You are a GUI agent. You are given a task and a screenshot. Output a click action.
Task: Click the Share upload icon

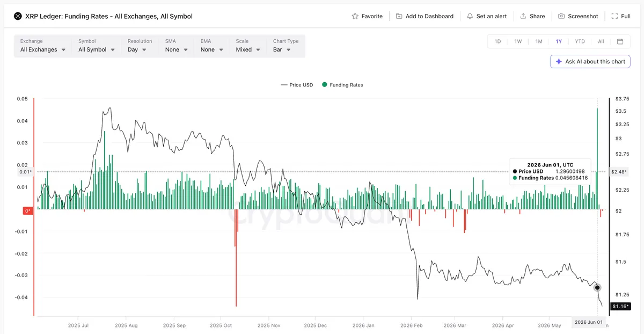point(523,16)
